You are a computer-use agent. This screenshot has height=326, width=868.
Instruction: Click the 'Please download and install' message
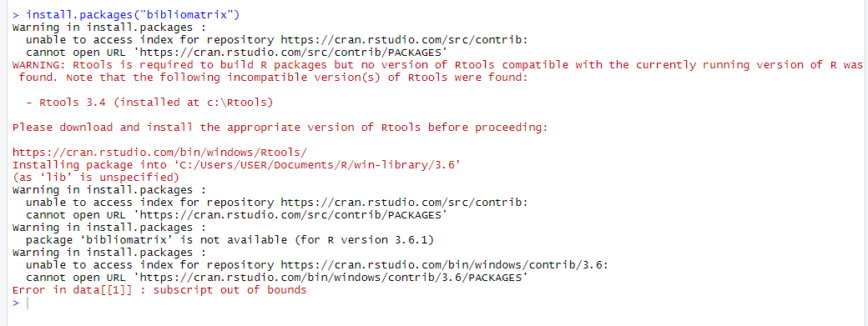point(280,128)
